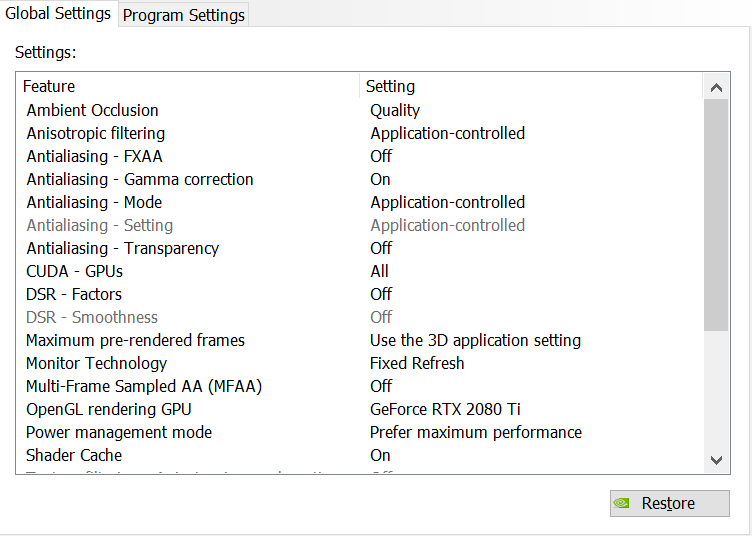Open the Quality value for Ambient Occlusion

click(395, 110)
